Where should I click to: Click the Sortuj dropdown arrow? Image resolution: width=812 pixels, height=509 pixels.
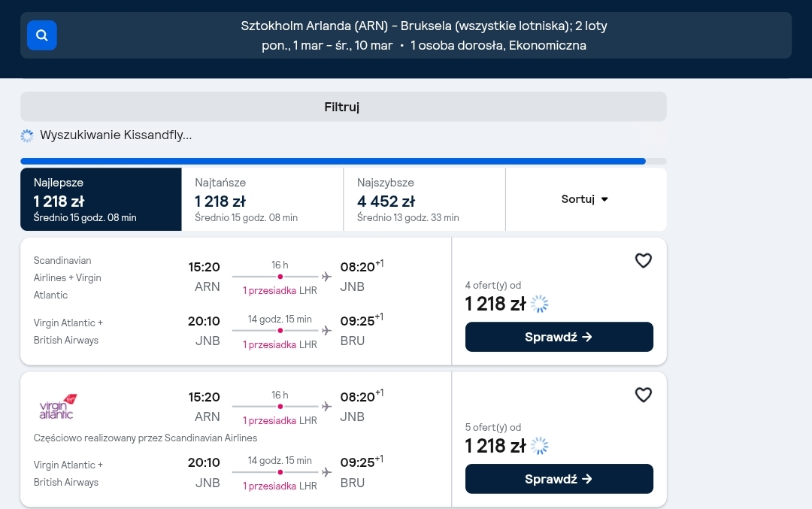604,199
